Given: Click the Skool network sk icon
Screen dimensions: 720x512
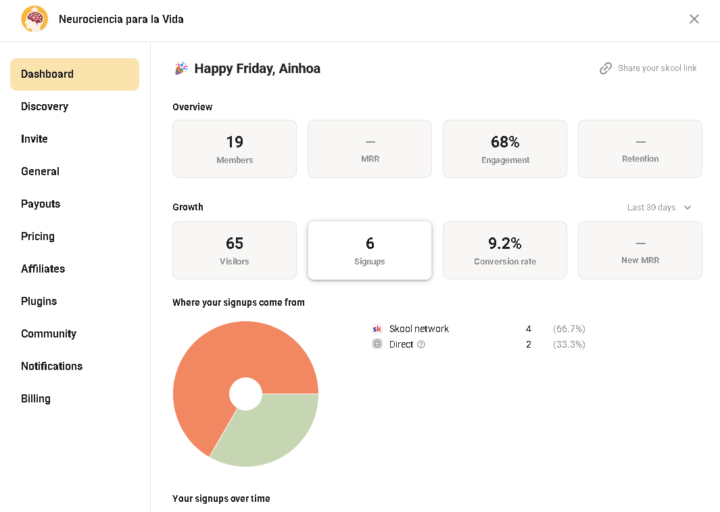Looking at the screenshot, I should [x=377, y=329].
